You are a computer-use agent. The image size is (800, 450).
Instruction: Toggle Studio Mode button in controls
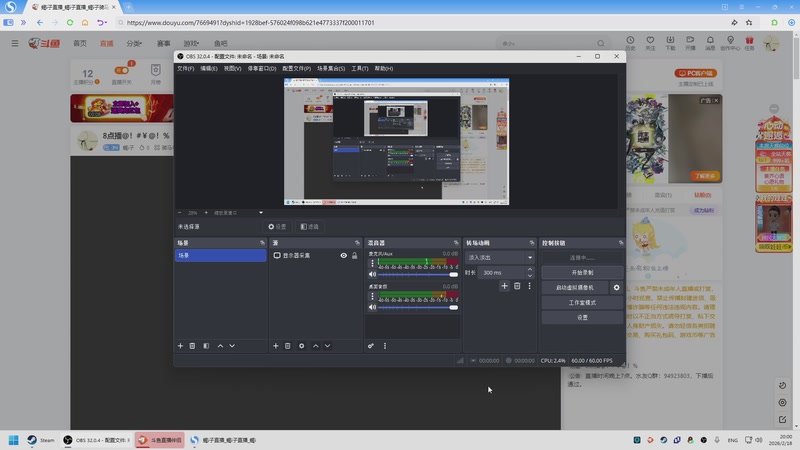582,302
